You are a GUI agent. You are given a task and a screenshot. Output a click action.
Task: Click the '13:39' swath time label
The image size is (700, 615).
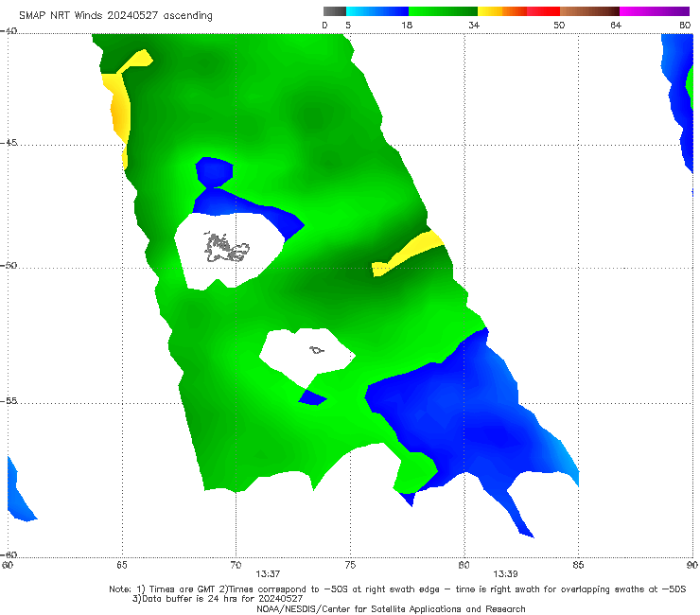click(505, 574)
